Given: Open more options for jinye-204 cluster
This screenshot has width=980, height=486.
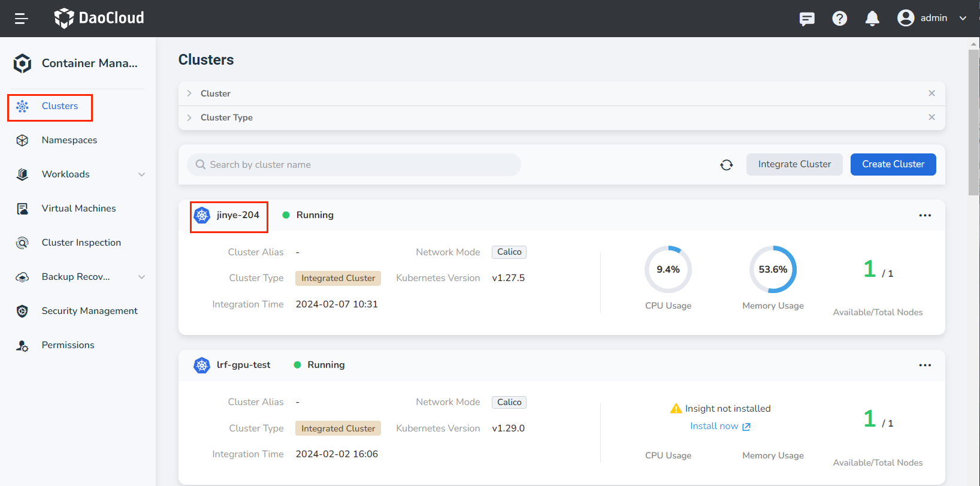Looking at the screenshot, I should click(x=925, y=215).
